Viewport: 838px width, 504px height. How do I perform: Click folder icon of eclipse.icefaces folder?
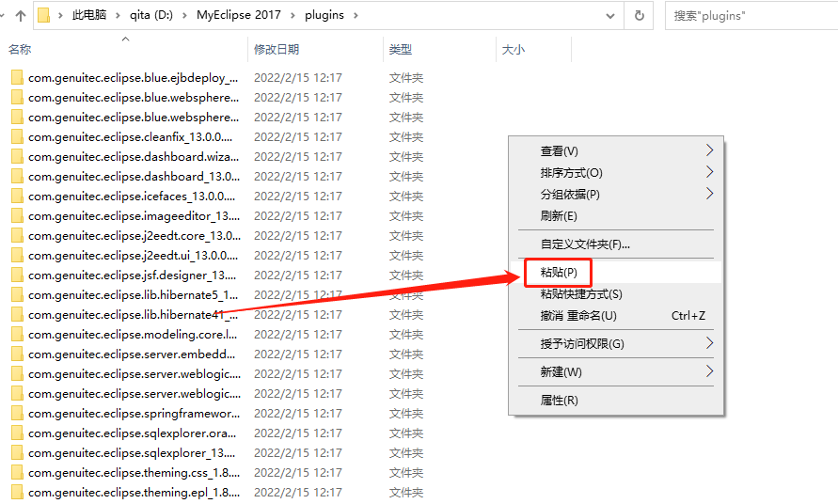[17, 197]
